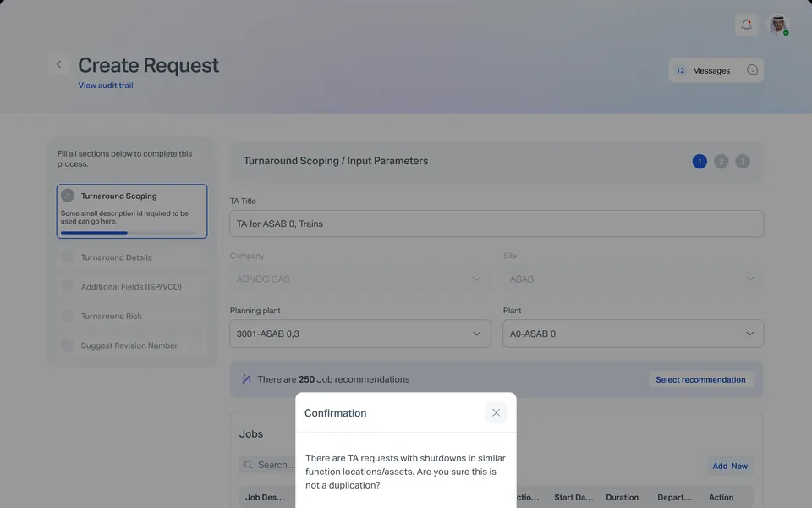Close the Confirmation dialog with X

[496, 412]
